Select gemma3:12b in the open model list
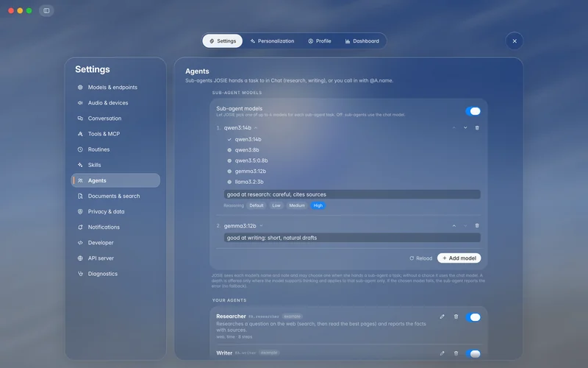The image size is (588, 368). (x=247, y=171)
